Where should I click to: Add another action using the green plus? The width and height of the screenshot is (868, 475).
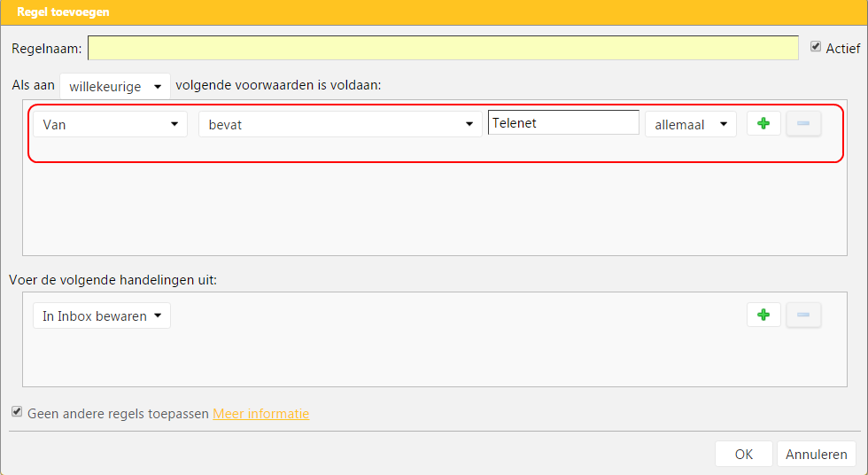[763, 315]
